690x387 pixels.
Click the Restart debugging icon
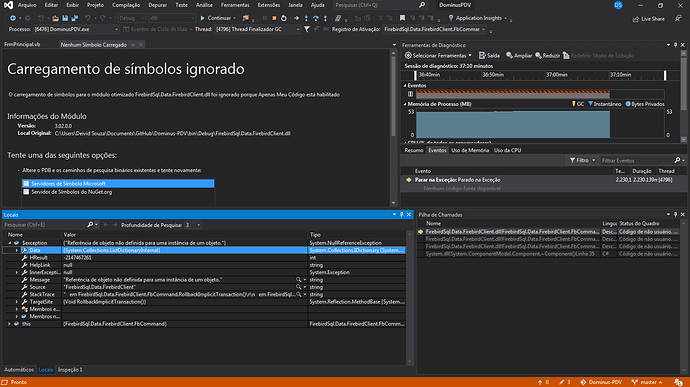tap(284, 18)
